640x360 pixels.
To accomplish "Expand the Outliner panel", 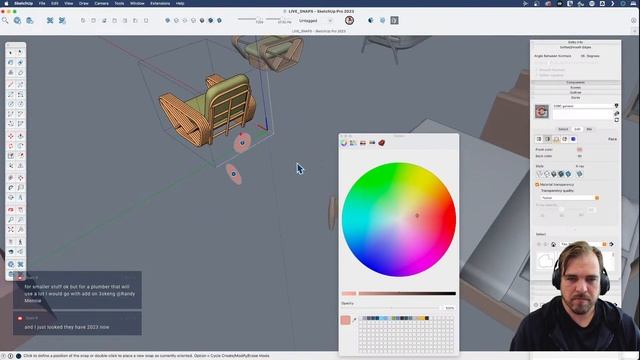I will (x=576, y=93).
